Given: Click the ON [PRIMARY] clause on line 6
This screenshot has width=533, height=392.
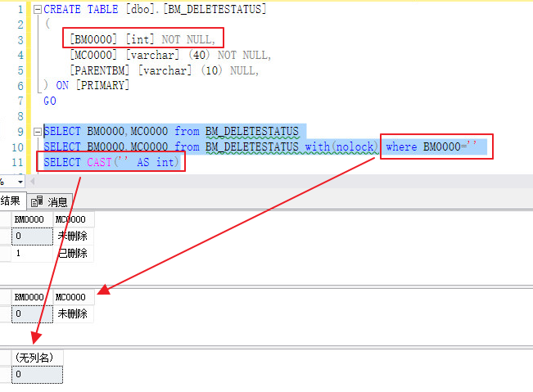Looking at the screenshot, I should (93, 85).
